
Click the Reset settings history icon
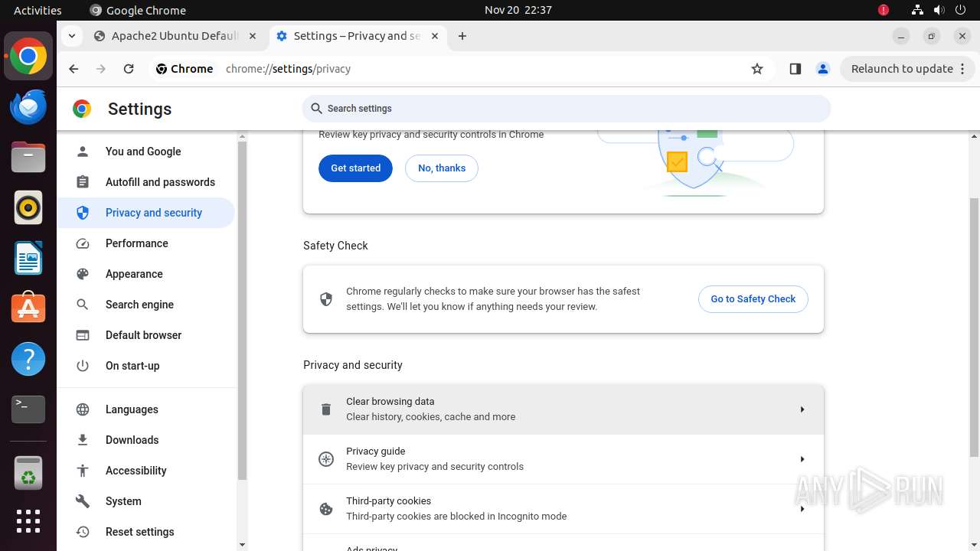coord(83,532)
